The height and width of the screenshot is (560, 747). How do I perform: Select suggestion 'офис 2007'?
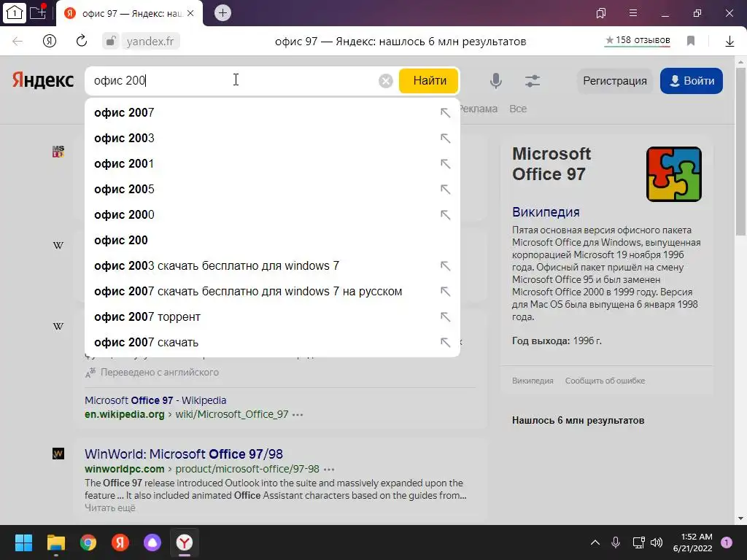[x=273, y=113]
